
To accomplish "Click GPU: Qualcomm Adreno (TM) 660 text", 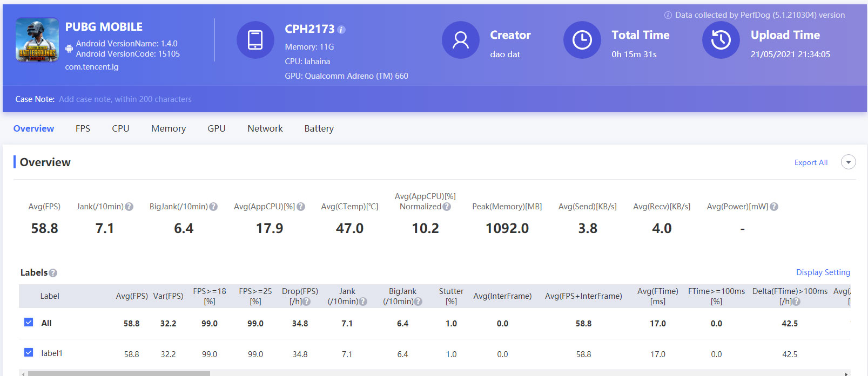I will (346, 76).
